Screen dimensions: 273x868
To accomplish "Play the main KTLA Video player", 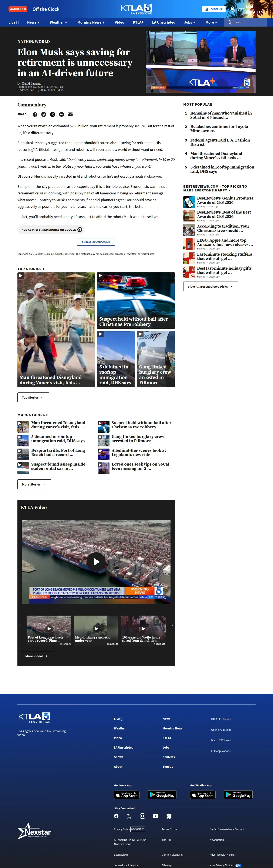I will coord(96,562).
